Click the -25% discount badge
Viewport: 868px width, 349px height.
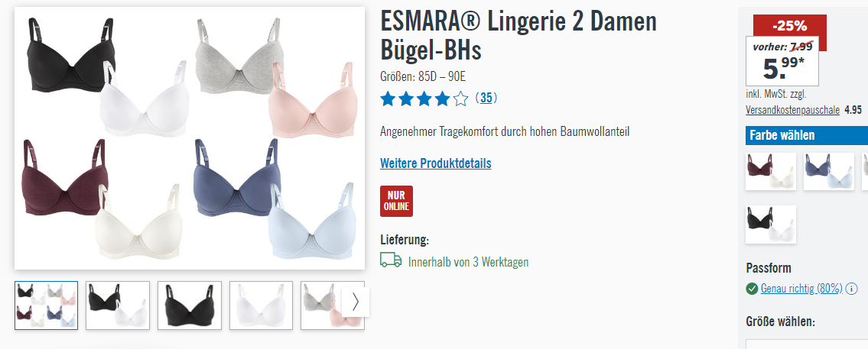[790, 26]
